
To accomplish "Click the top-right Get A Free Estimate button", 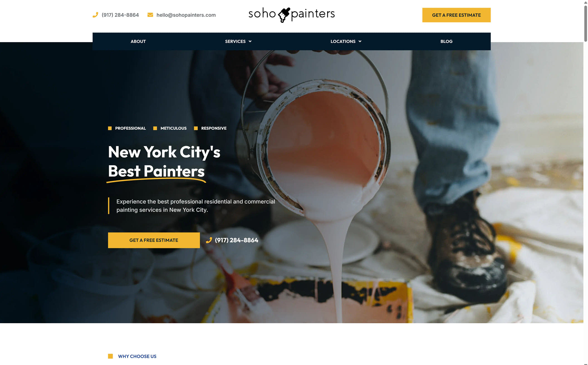I will [x=456, y=15].
